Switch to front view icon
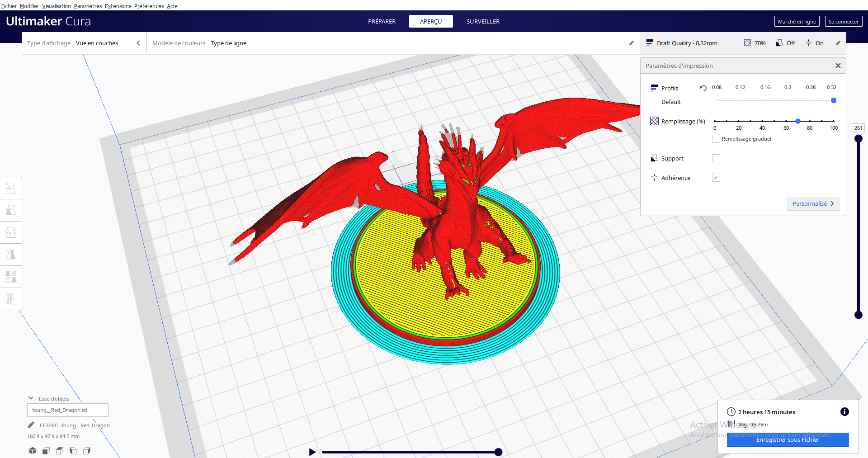This screenshot has width=868, height=458. click(x=46, y=451)
